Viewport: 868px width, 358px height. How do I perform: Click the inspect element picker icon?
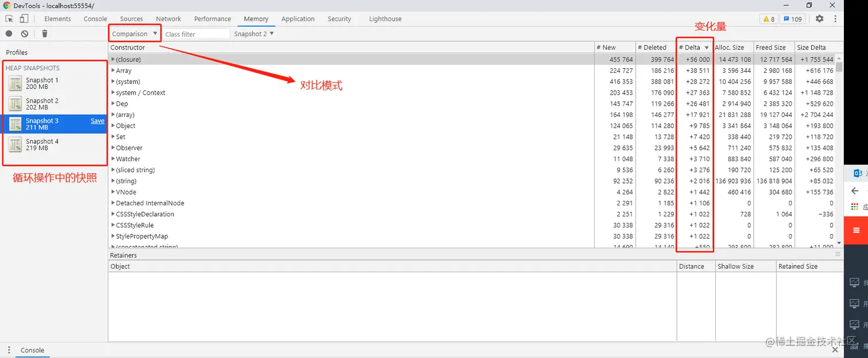coord(9,18)
